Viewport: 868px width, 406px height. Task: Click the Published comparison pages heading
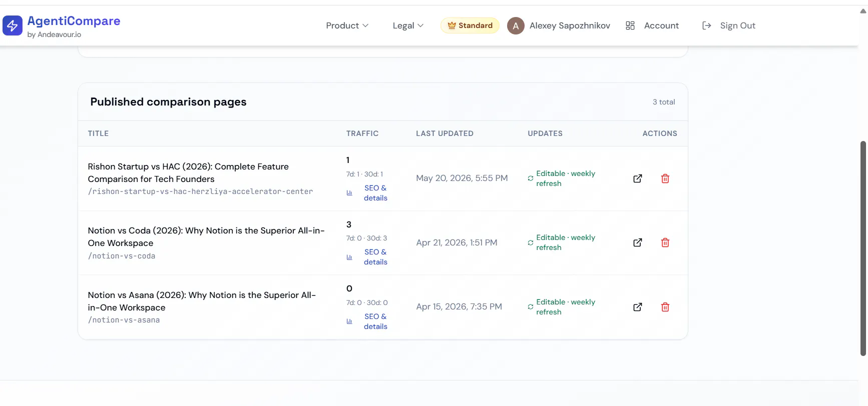pyautogui.click(x=168, y=101)
